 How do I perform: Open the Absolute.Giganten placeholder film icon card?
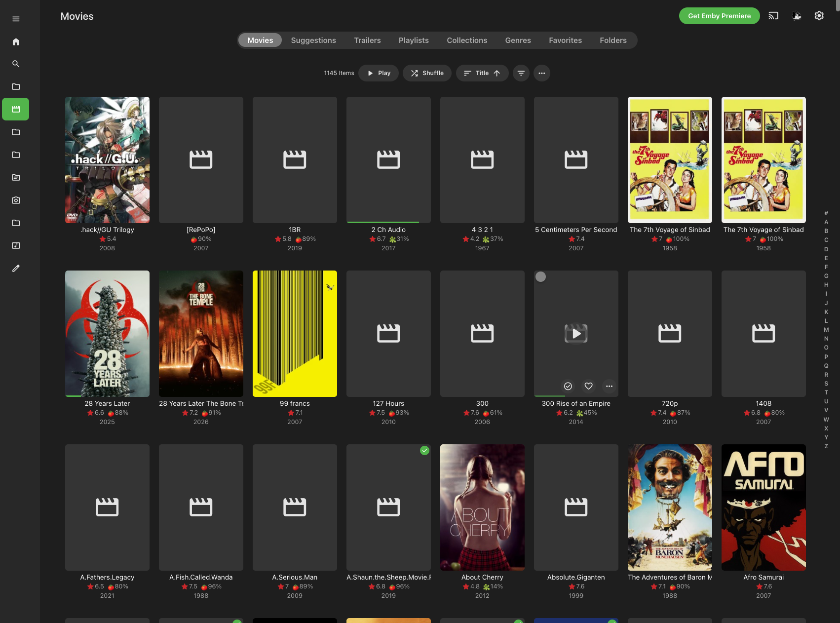click(576, 507)
